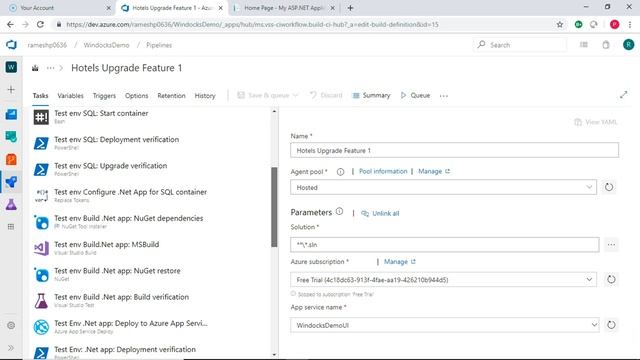Open user profile avatar R

point(629,45)
